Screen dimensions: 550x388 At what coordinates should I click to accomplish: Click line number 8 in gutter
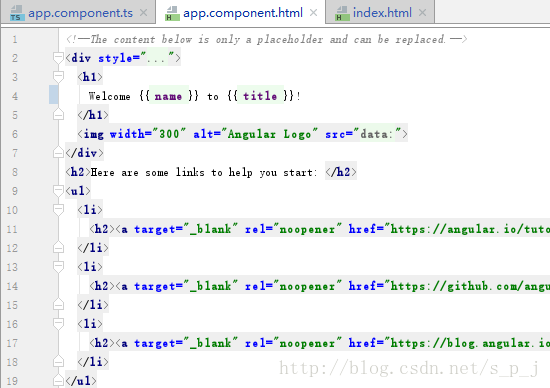point(15,172)
